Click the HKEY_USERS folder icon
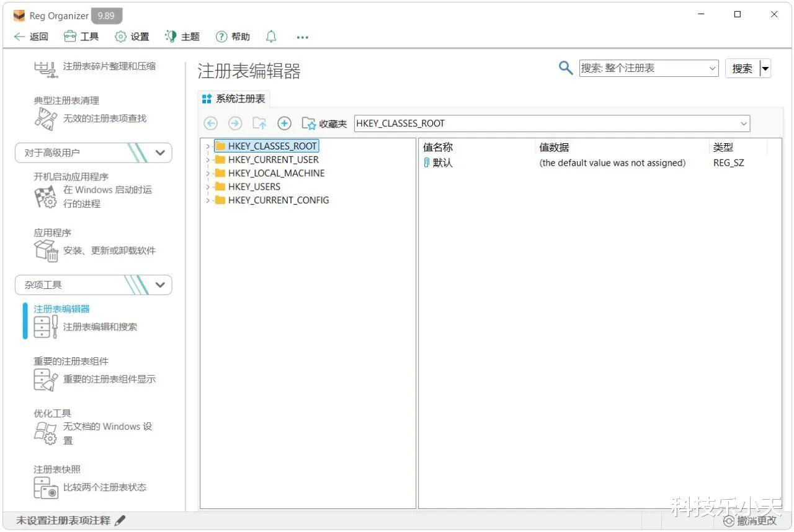 (219, 187)
